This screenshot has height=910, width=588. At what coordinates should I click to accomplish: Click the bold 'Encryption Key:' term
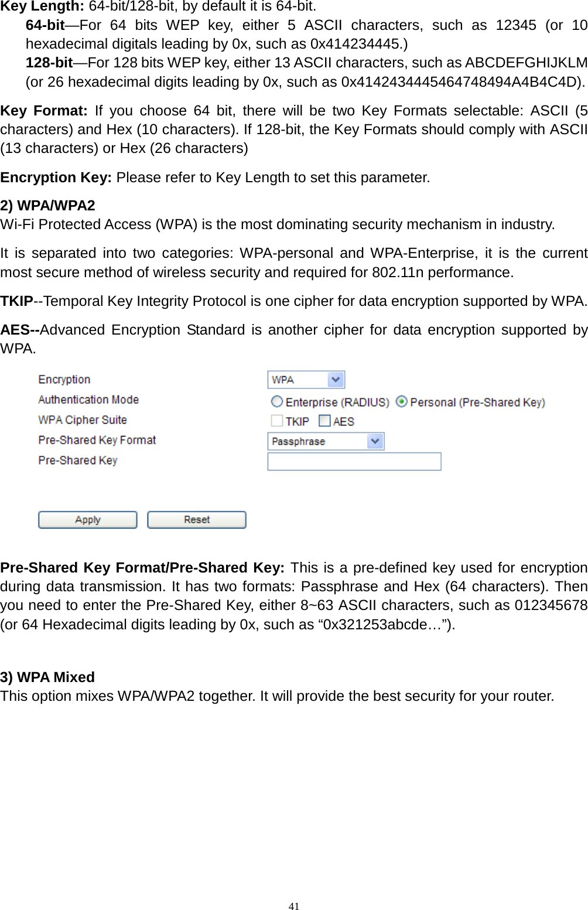coord(56,178)
